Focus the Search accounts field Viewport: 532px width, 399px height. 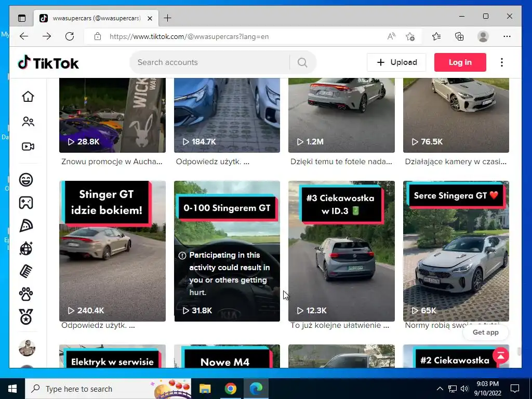(x=210, y=62)
